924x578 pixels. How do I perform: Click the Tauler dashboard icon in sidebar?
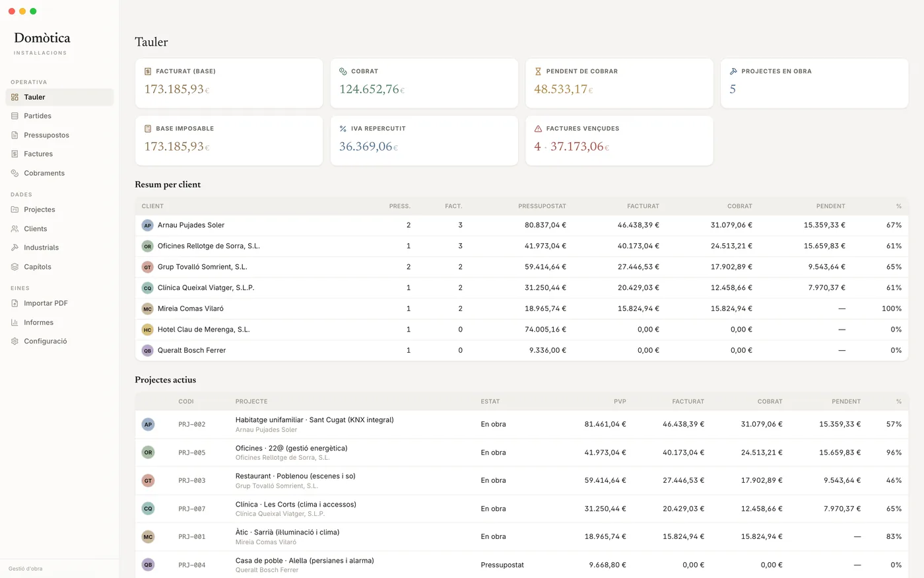tap(15, 97)
